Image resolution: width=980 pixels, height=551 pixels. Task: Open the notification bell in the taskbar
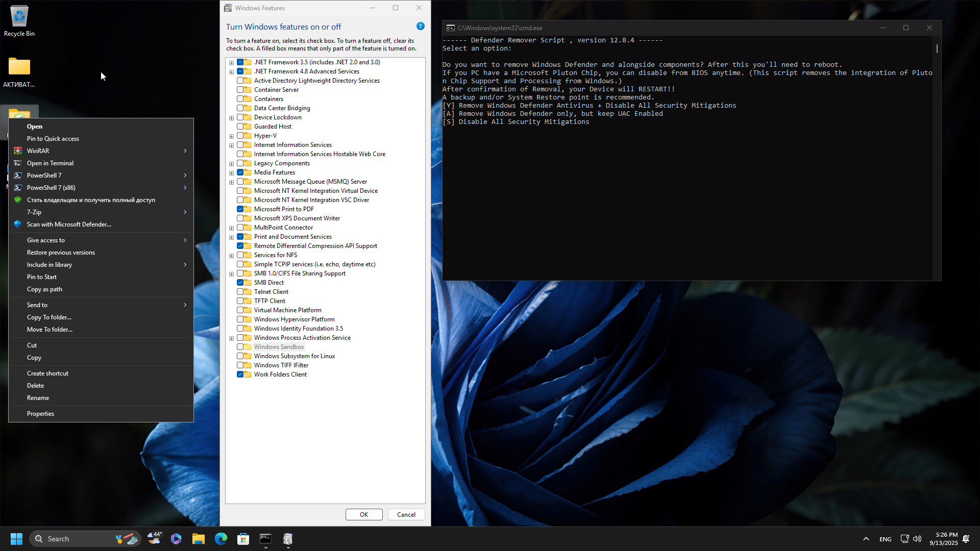(966, 539)
